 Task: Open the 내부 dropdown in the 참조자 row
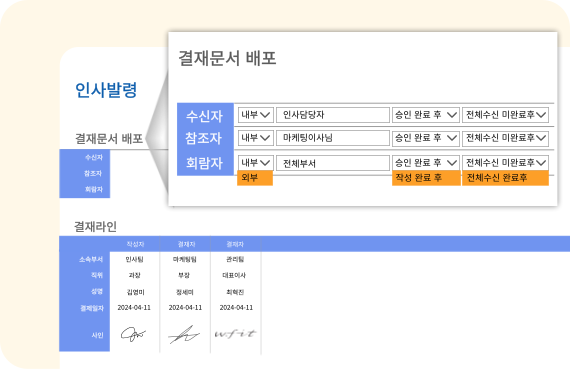pos(256,138)
